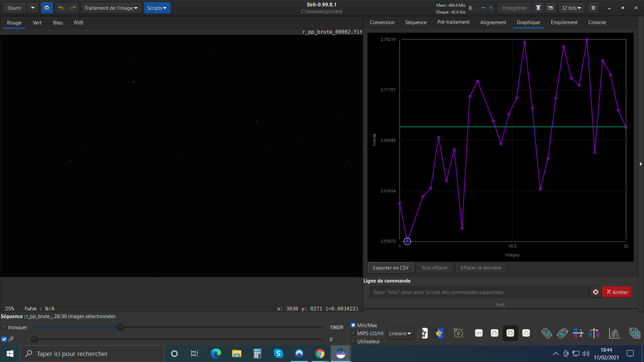
Task: Open the frame list icon
Action: [635, 333]
